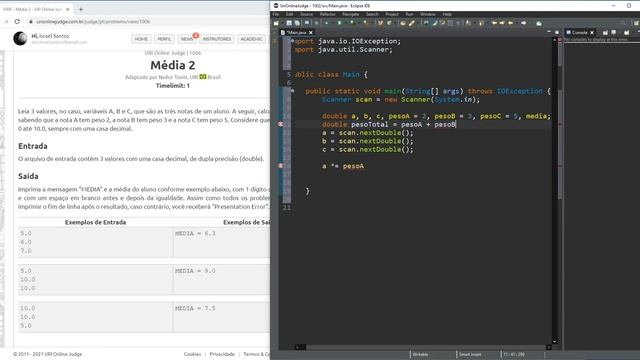640x360 pixels.
Task: Click the 'MEDIA = 7.5' example output cell
Action: (221, 317)
